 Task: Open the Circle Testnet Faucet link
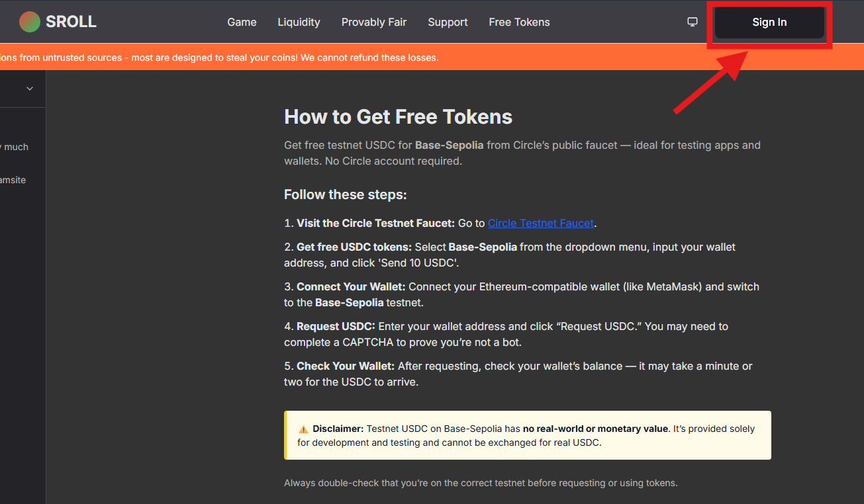tap(541, 223)
